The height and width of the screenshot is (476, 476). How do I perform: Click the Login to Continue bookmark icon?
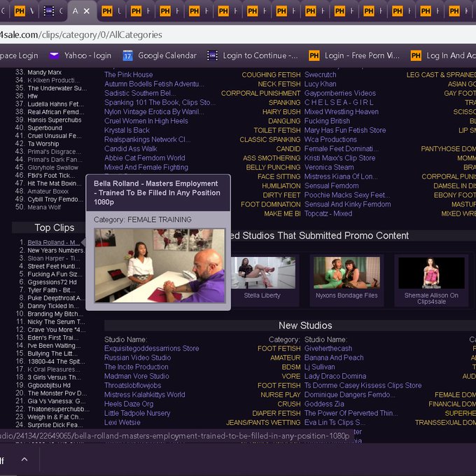point(213,55)
